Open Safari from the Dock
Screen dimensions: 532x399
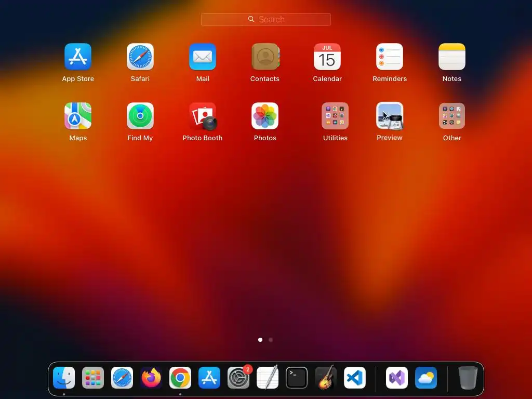point(122,378)
